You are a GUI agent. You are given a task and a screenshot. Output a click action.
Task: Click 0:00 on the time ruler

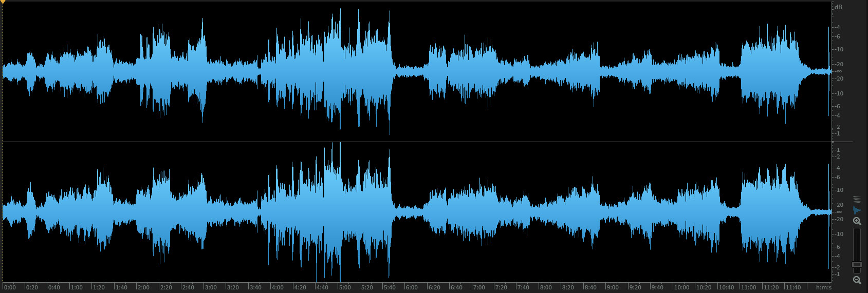(x=9, y=287)
